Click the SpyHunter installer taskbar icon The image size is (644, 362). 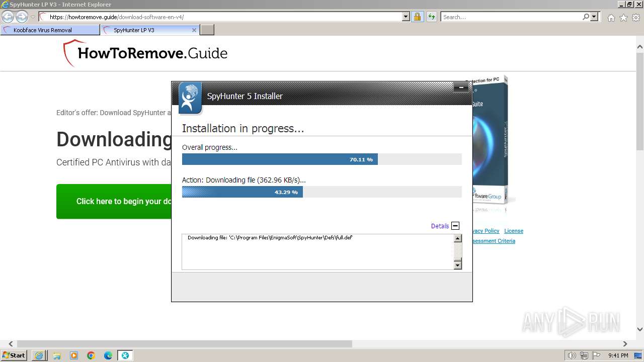125,355
